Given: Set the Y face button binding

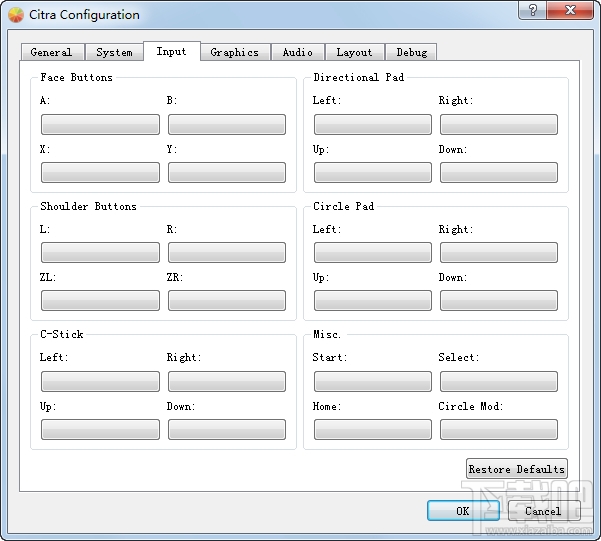Looking at the screenshot, I should click(x=227, y=172).
